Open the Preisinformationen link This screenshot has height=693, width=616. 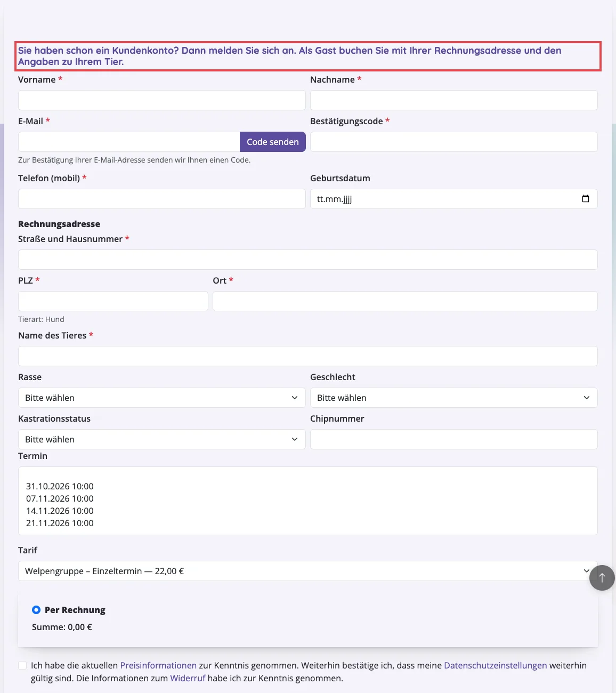[158, 665]
